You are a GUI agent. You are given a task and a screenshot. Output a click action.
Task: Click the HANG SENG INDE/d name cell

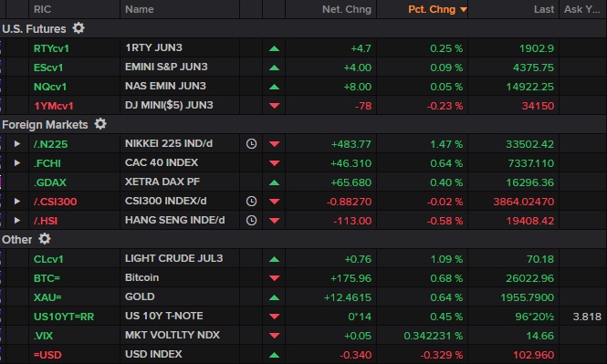[175, 220]
